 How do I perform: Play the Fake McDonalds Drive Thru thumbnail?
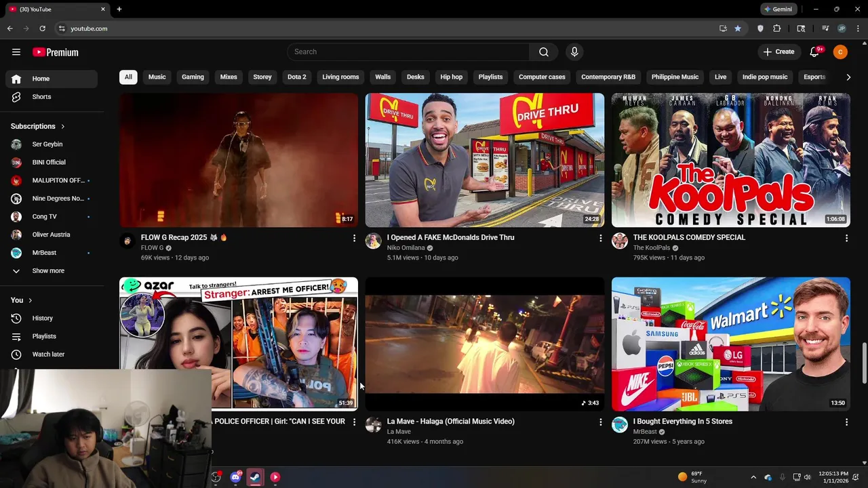[x=485, y=160]
